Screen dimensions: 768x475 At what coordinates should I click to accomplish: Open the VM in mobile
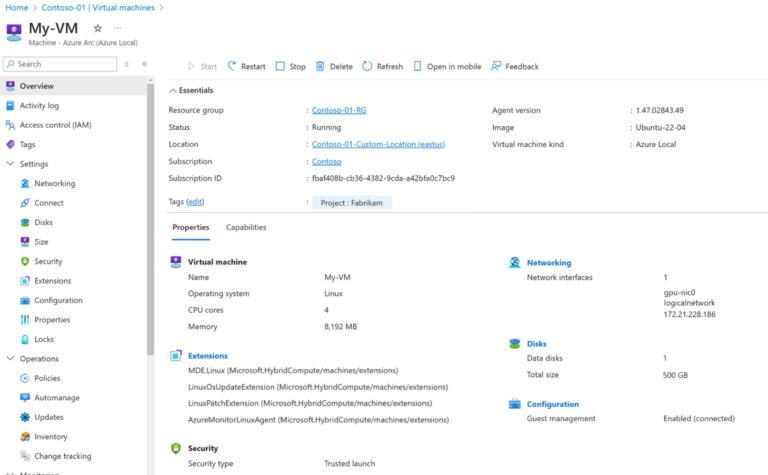(x=447, y=66)
